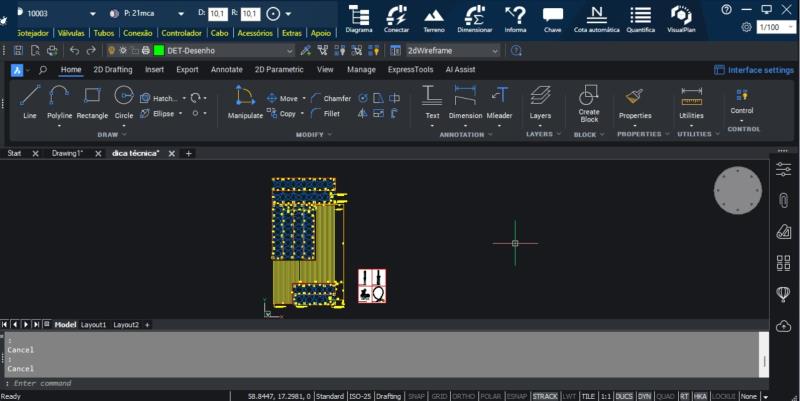Toggle STRACK in the status bar
This screenshot has height=401, width=800.
(x=545, y=396)
